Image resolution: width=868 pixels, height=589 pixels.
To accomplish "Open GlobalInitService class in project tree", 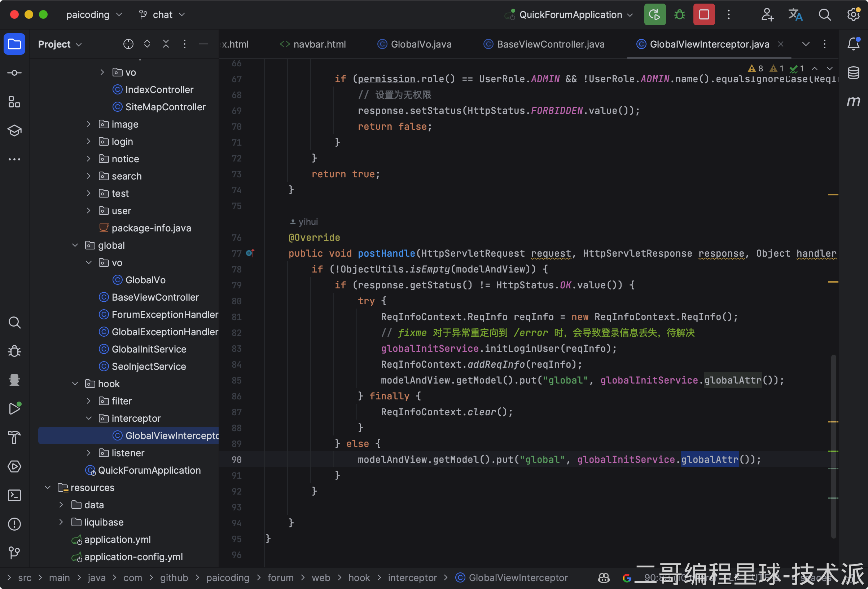I will tap(149, 349).
